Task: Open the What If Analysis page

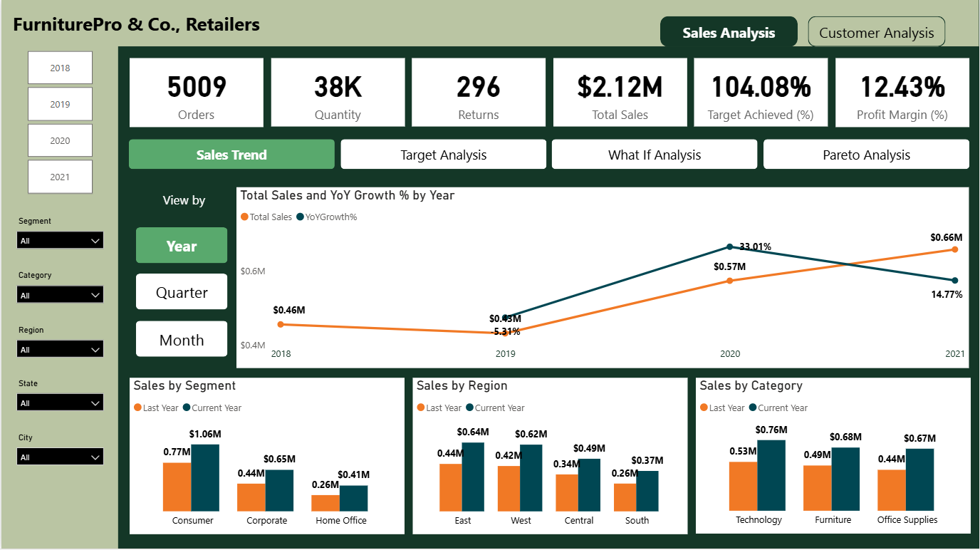Action: [x=654, y=154]
